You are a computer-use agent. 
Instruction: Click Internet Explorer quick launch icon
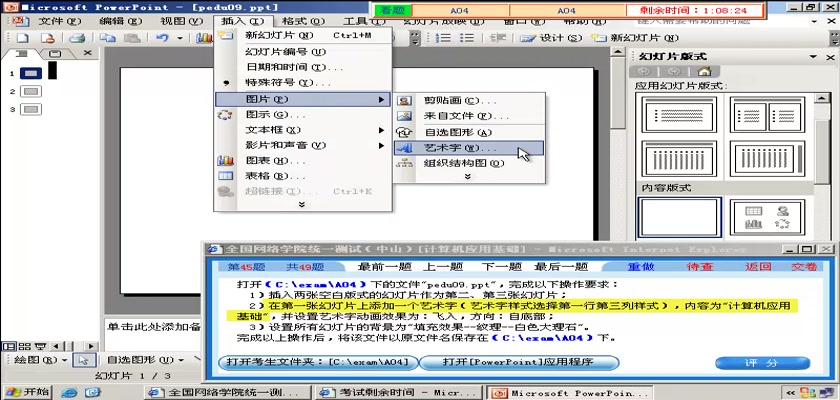[x=69, y=393]
